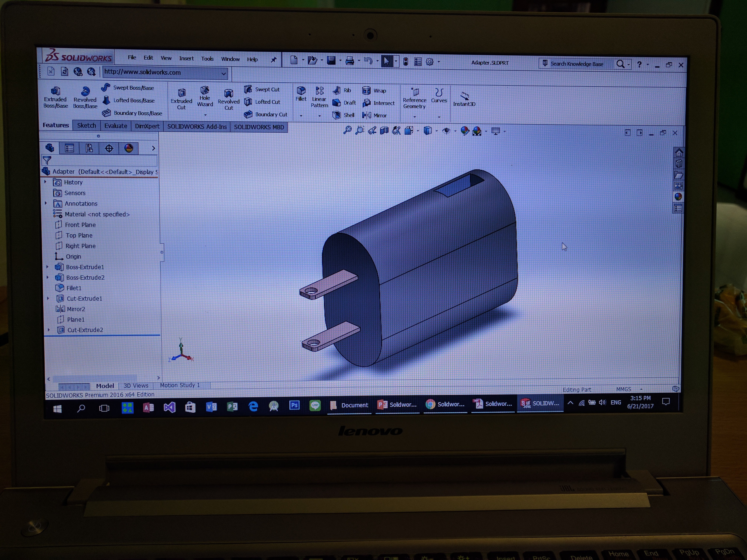Select the Fillet1 feature
The width and height of the screenshot is (747, 560).
(x=69, y=288)
